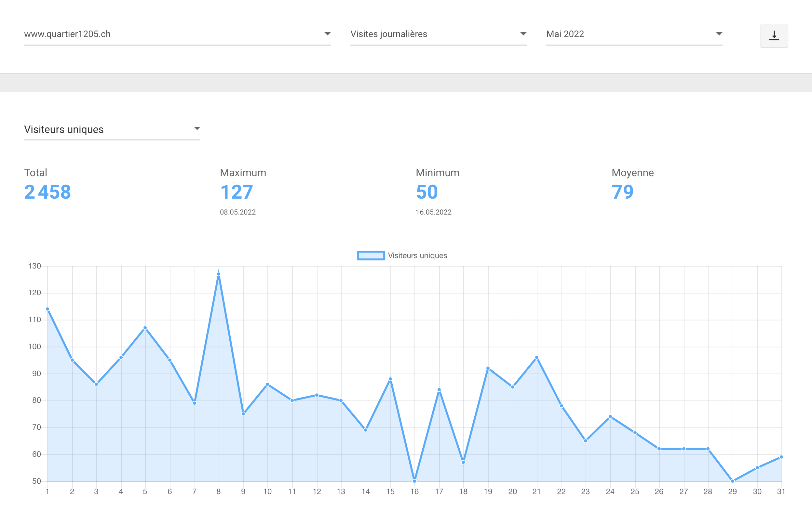Click the day 24 data point
Image resolution: width=812 pixels, height=513 pixels.
(610, 417)
